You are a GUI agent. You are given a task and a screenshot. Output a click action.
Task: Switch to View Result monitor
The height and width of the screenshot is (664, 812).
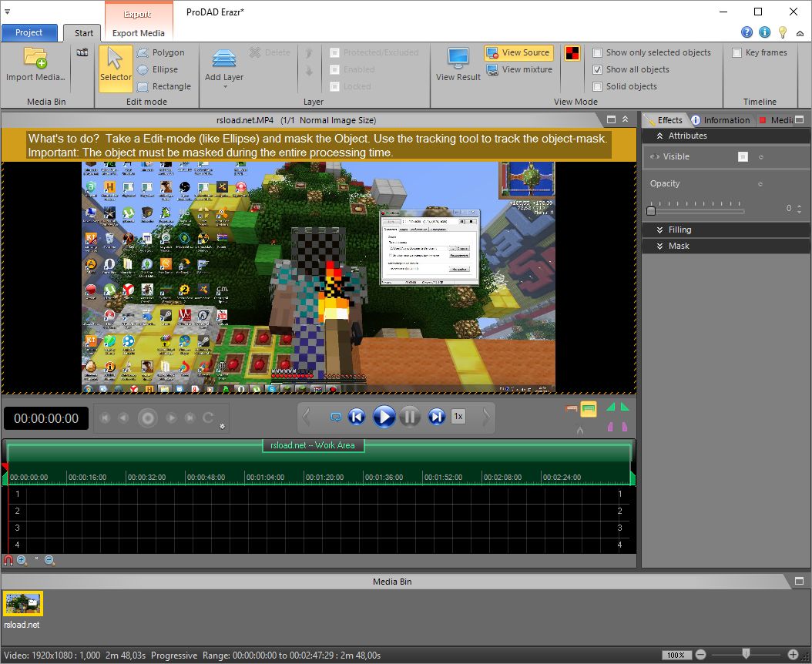pos(458,65)
